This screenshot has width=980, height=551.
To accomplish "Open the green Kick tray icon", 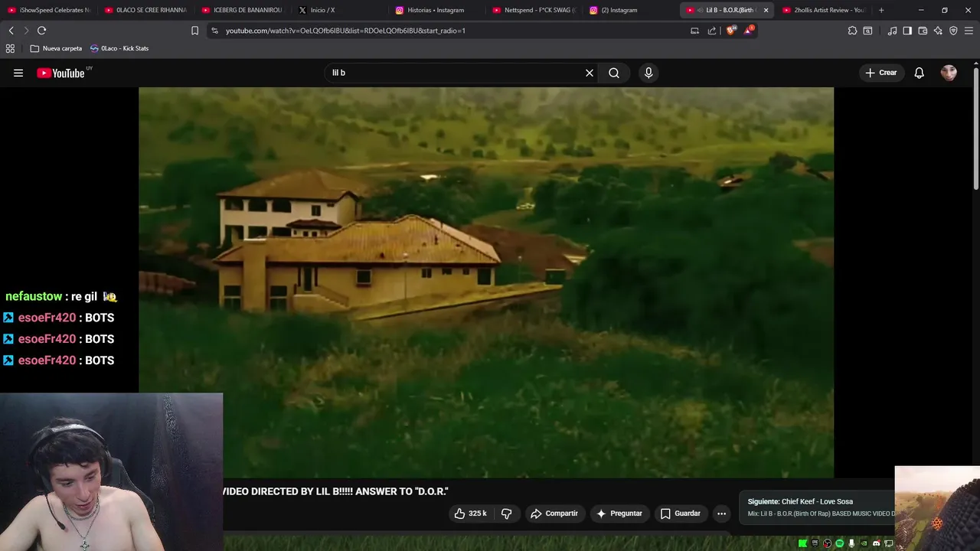I will click(x=802, y=543).
